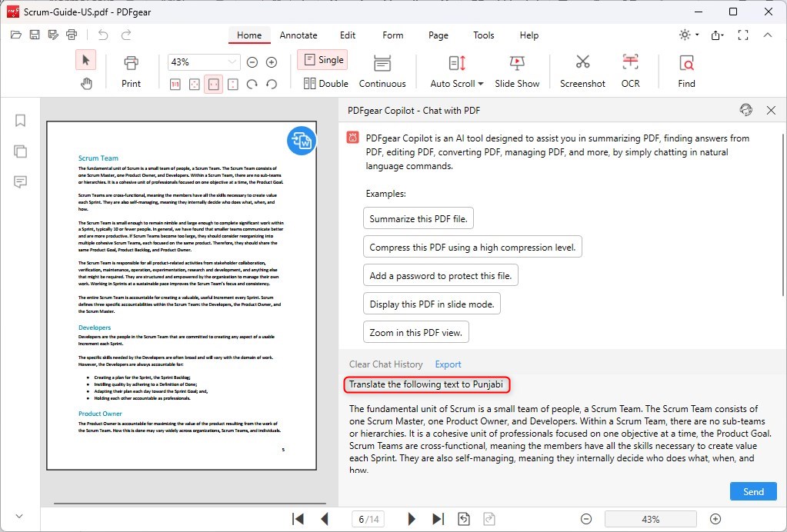Run OCR on the document
This screenshot has width=787, height=532.
point(630,71)
